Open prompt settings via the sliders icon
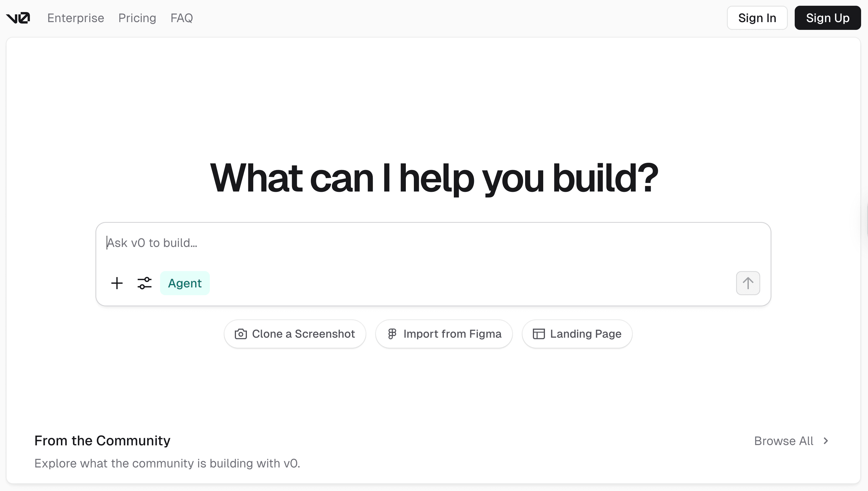The width and height of the screenshot is (868, 491). click(x=145, y=283)
